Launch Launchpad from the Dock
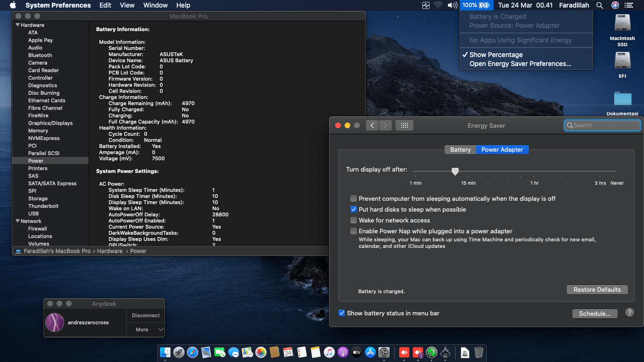The image size is (644, 362). coord(179,352)
